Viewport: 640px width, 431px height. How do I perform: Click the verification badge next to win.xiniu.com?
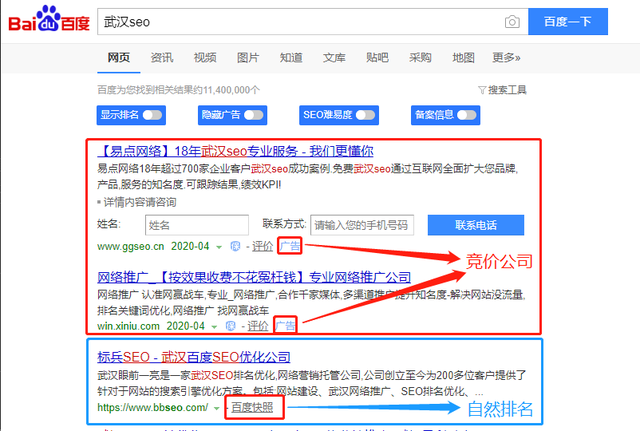231,326
